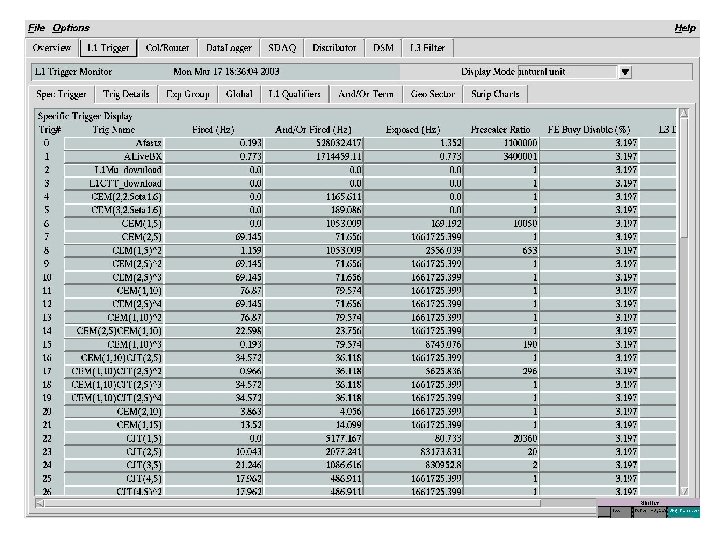The height and width of the screenshot is (540, 720).
Task: Open the Distributor tab
Action: point(334,48)
